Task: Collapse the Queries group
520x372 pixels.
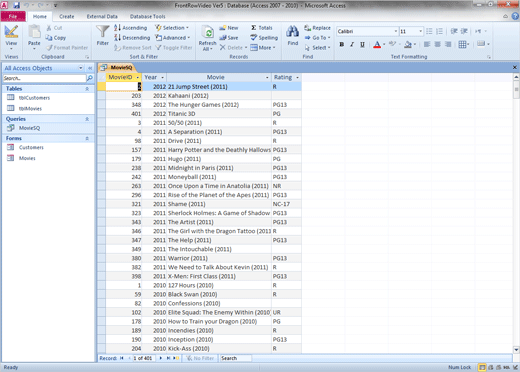Action: point(87,119)
